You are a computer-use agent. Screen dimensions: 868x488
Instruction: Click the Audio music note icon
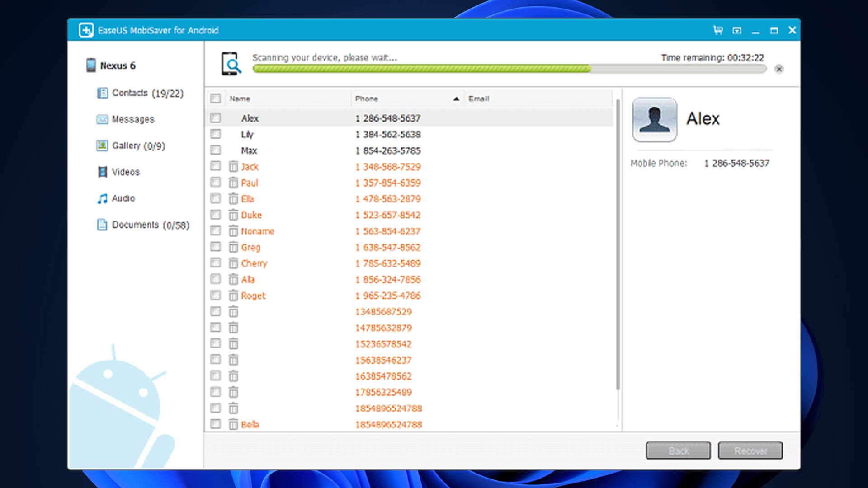coord(103,198)
